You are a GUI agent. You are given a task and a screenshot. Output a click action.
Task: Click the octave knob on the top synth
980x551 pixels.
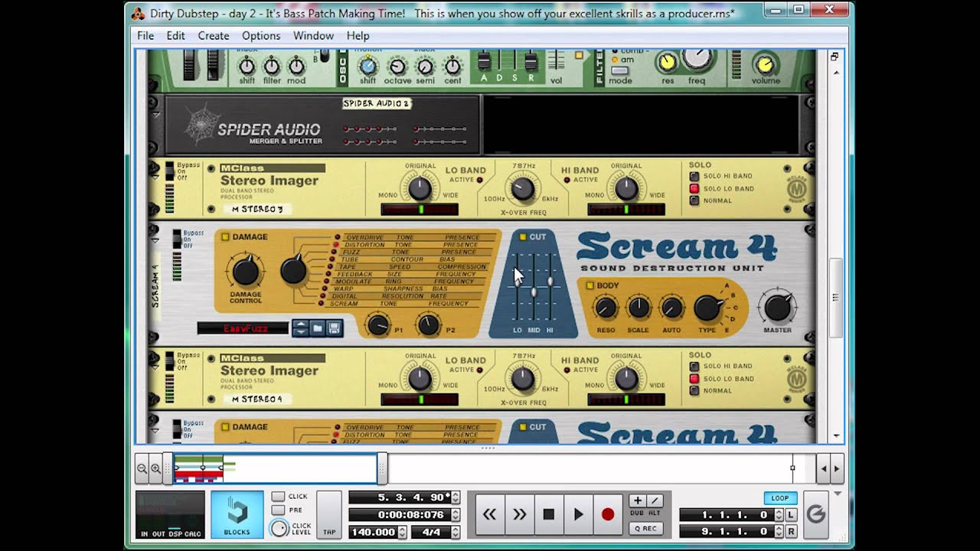pyautogui.click(x=397, y=67)
